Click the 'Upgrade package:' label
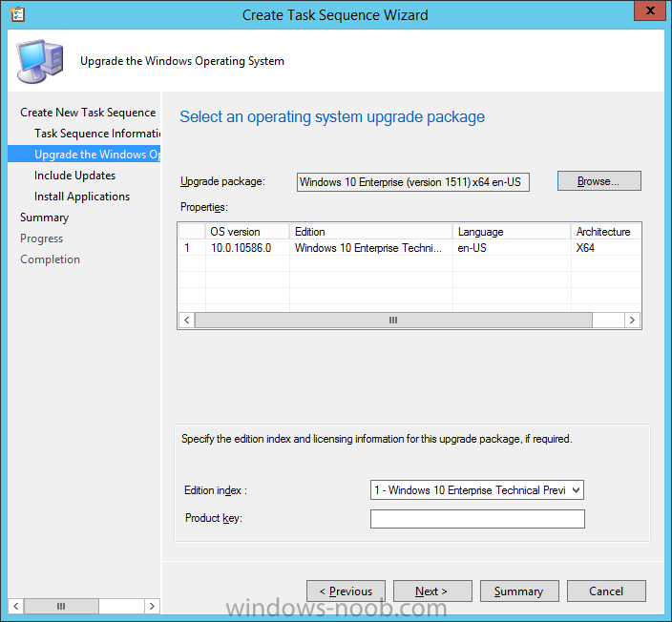Image resolution: width=672 pixels, height=622 pixels. (x=222, y=181)
